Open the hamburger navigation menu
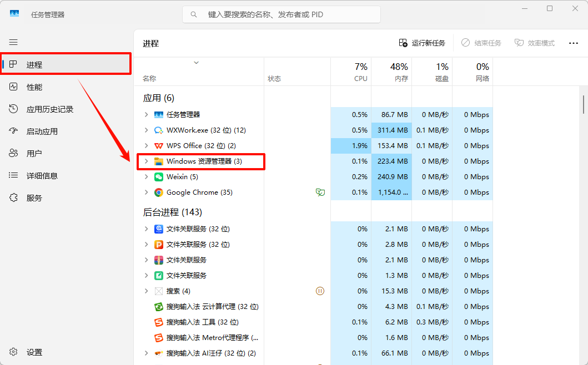This screenshot has height=365, width=588. [13, 42]
